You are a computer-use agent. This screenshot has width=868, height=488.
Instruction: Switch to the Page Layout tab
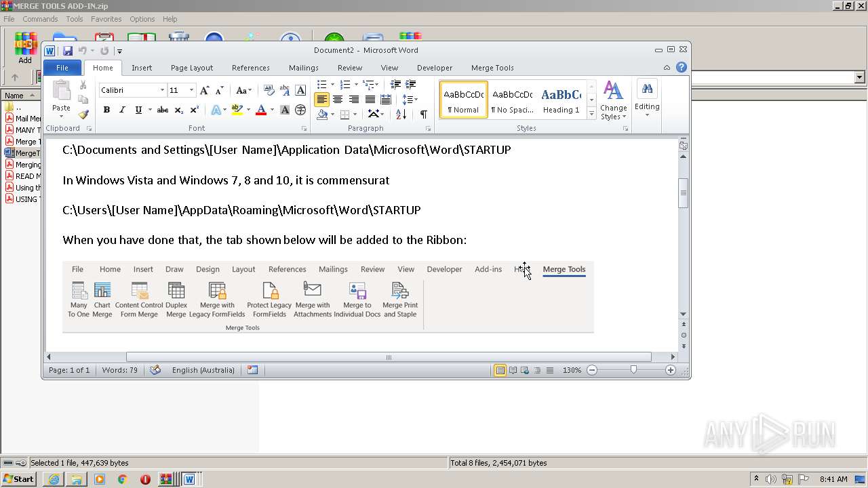pos(192,68)
